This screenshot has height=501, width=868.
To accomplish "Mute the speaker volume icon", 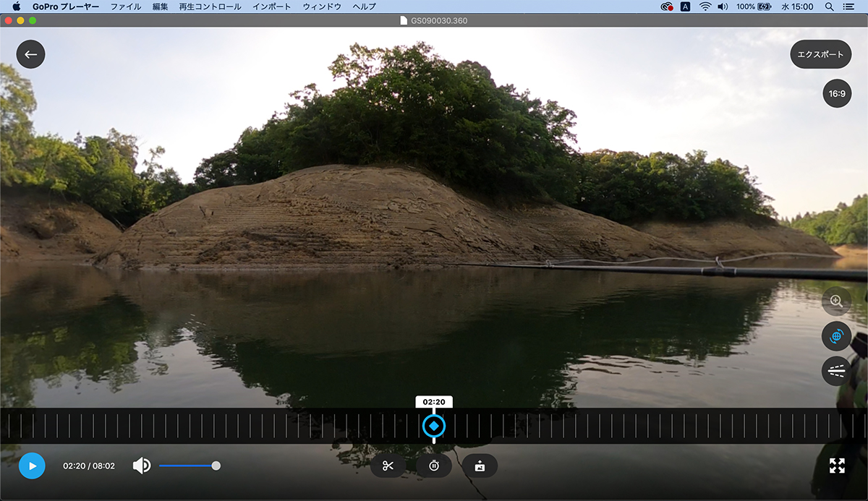I will pyautogui.click(x=142, y=466).
